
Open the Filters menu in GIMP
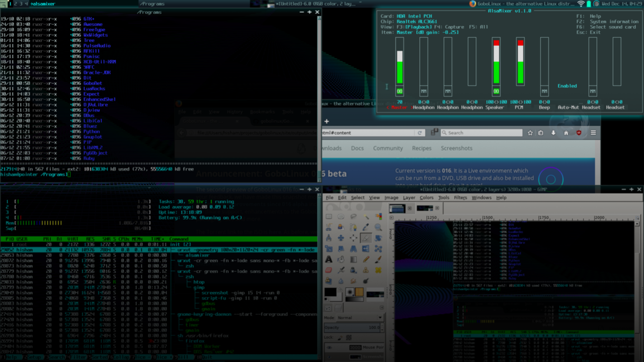[460, 197]
